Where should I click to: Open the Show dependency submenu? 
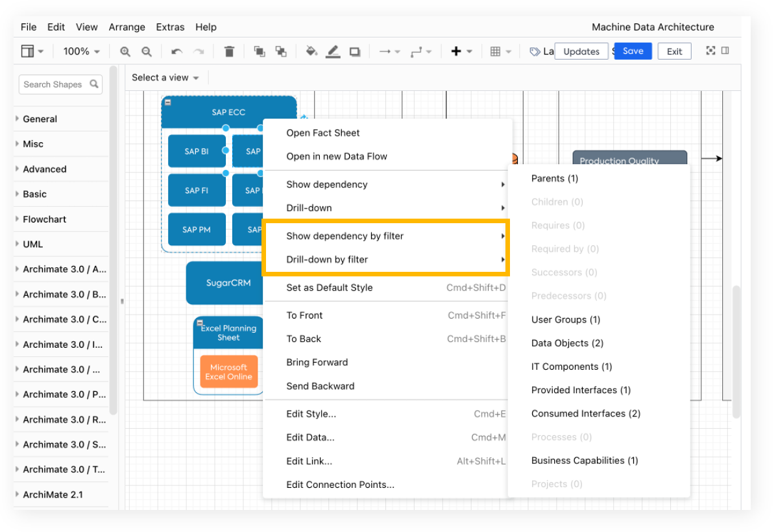pos(387,185)
